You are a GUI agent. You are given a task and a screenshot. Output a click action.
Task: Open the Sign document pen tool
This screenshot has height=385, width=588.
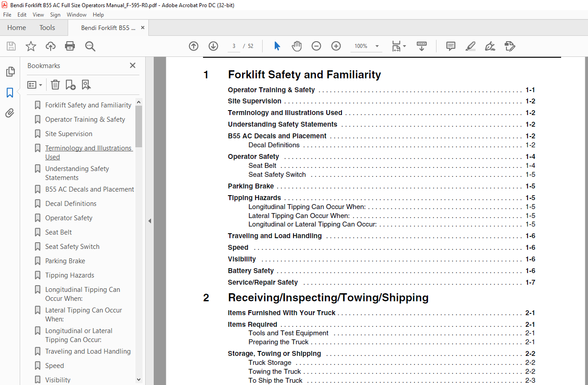(490, 46)
